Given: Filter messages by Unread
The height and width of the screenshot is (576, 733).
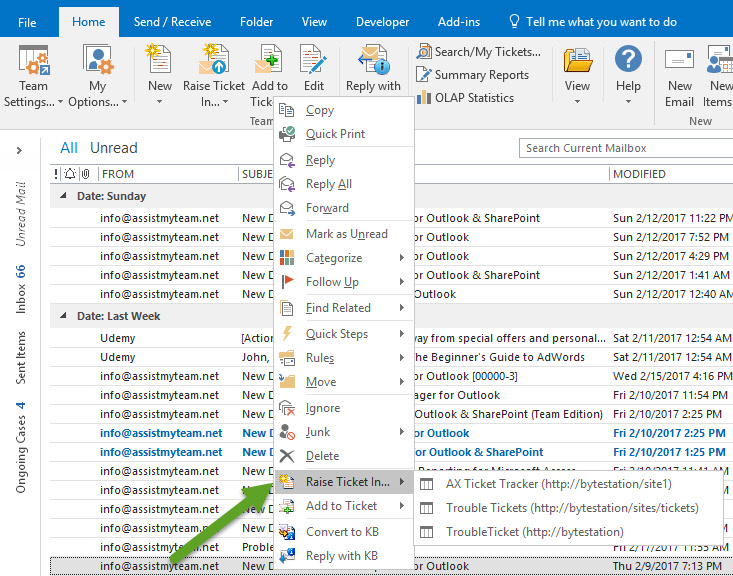Looking at the screenshot, I should [114, 148].
